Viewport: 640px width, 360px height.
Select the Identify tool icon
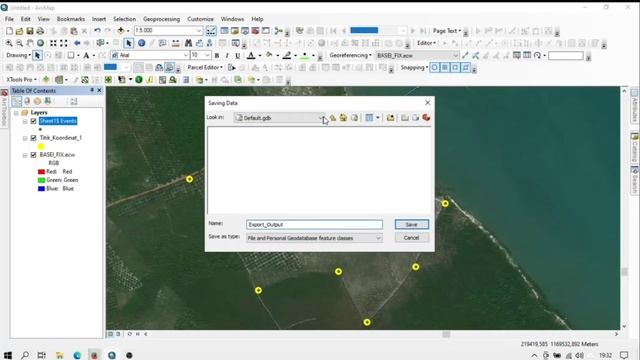click(x=141, y=43)
